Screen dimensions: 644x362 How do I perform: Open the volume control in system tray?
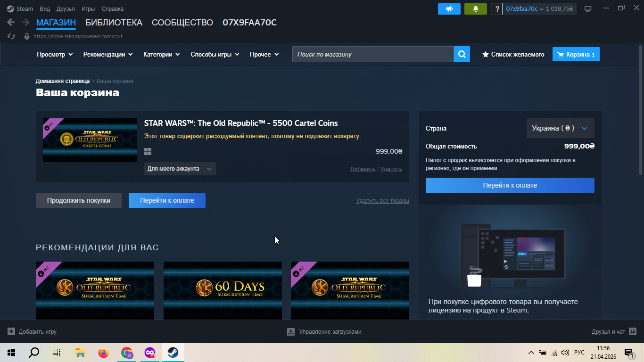[x=565, y=353]
